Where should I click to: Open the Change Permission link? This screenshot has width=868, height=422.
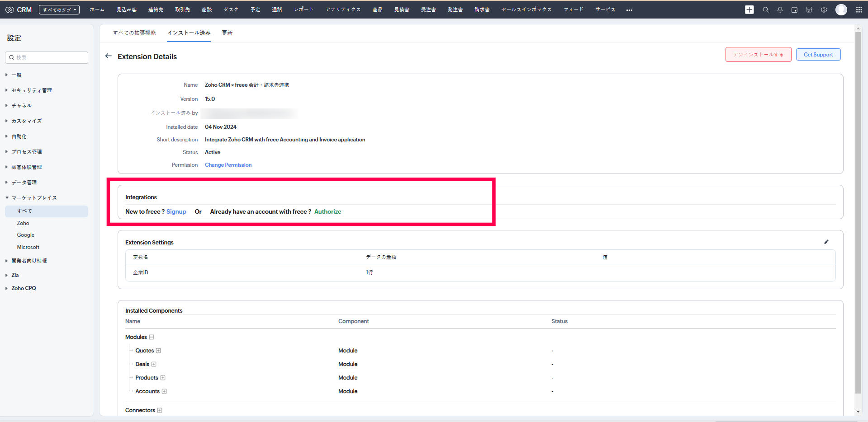(x=228, y=165)
